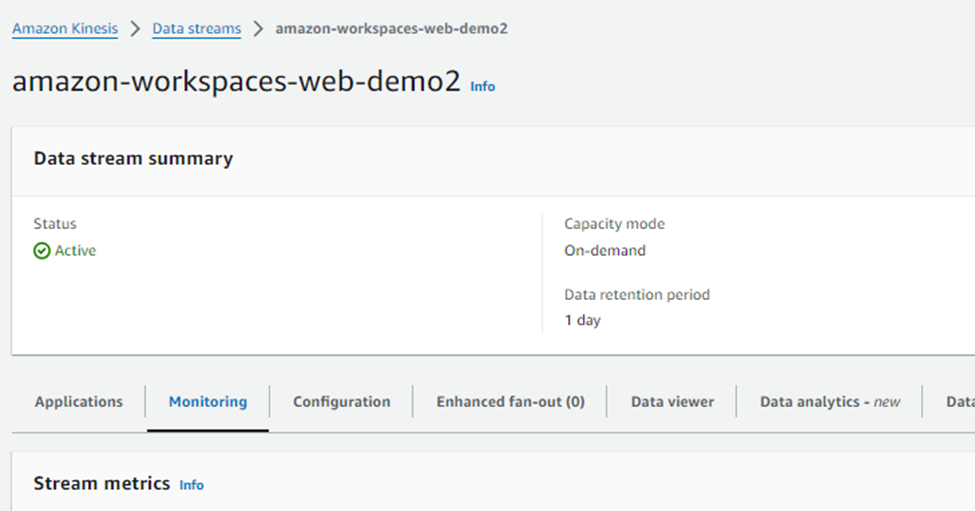Click the Data stream summary heading
The width and height of the screenshot is (975, 511).
tap(133, 159)
